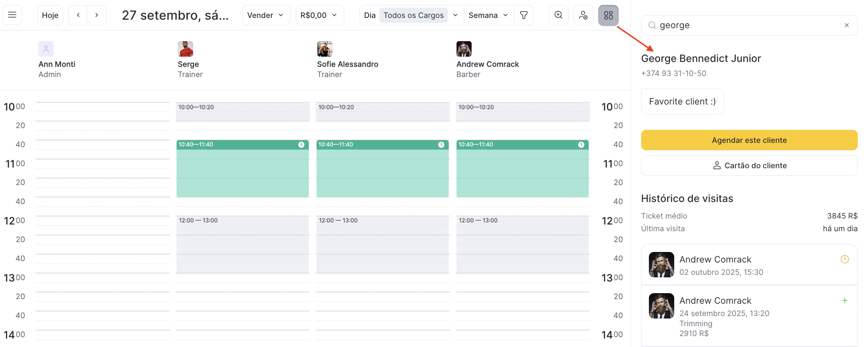Viewport: 868px width, 347px height.
Task: Expand the Vender dropdown
Action: click(266, 15)
